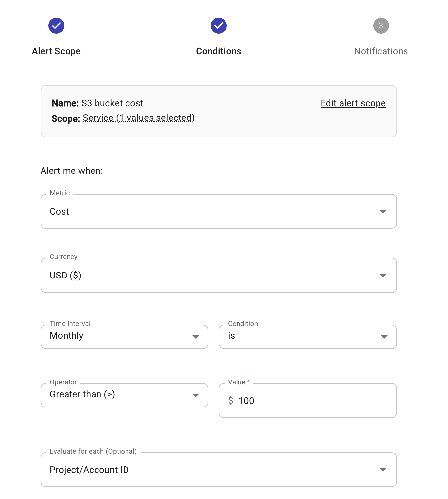Screen dimensions: 448x499
Task: Open the Operator dropdown showing Greater than
Action: [124, 395]
